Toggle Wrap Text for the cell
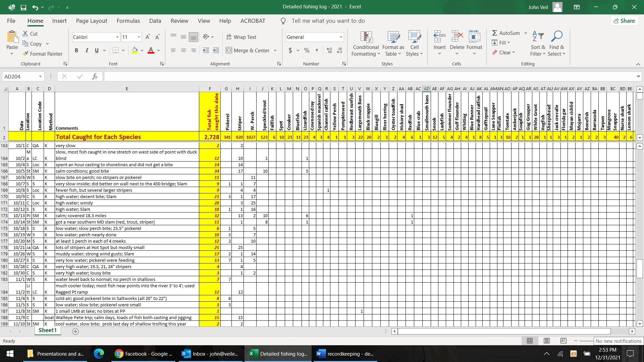 click(x=241, y=37)
